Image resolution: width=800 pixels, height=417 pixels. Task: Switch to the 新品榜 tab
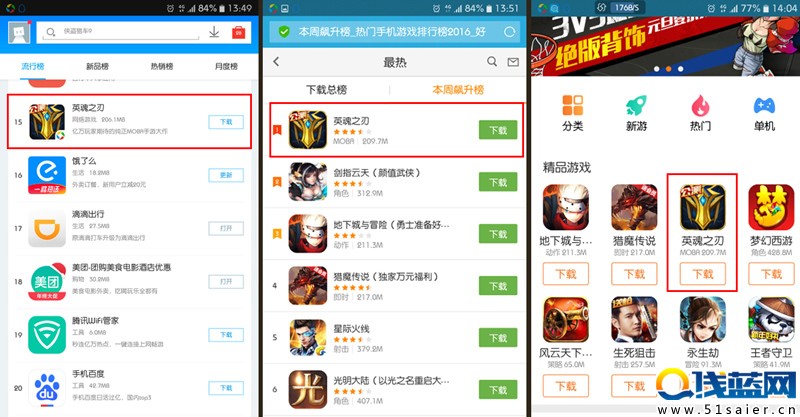(97, 66)
